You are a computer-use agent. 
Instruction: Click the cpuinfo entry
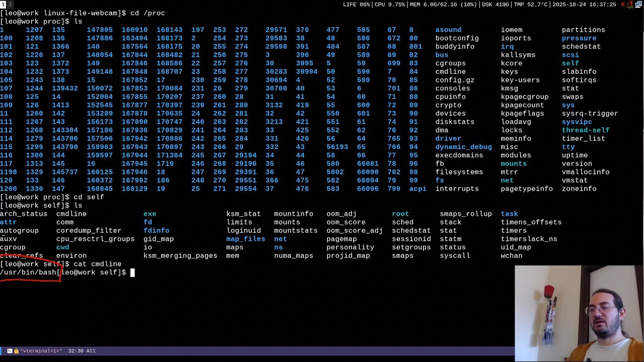pyautogui.click(x=450, y=97)
